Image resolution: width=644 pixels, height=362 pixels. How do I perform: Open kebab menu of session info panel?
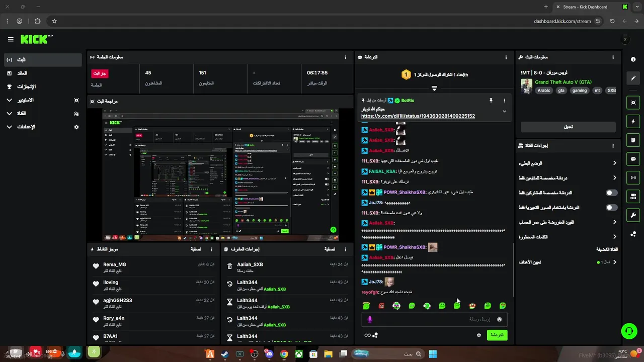click(345, 57)
